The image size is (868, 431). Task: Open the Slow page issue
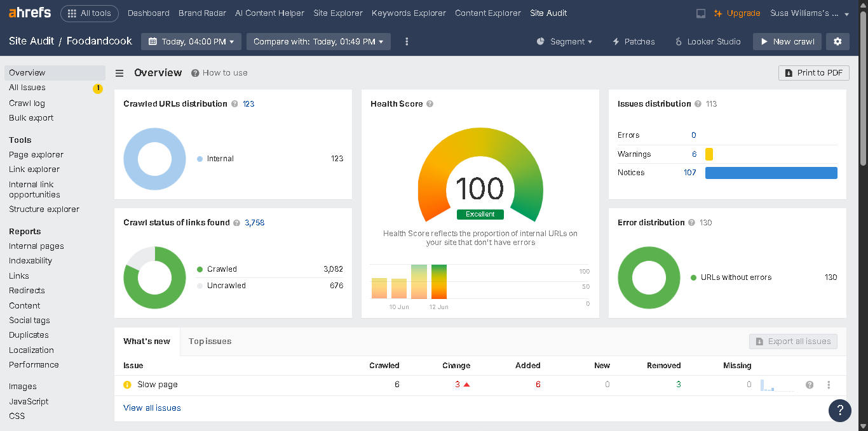point(158,385)
